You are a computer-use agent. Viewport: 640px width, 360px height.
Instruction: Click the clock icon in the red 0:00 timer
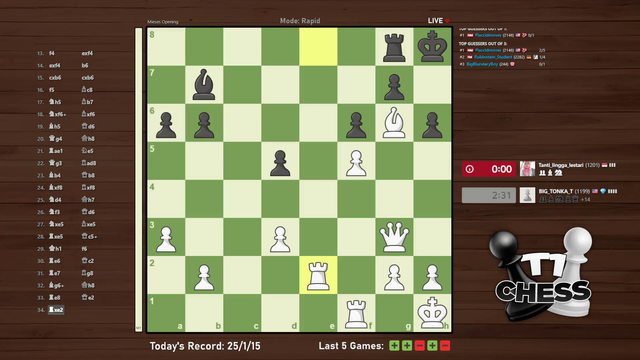(x=470, y=169)
